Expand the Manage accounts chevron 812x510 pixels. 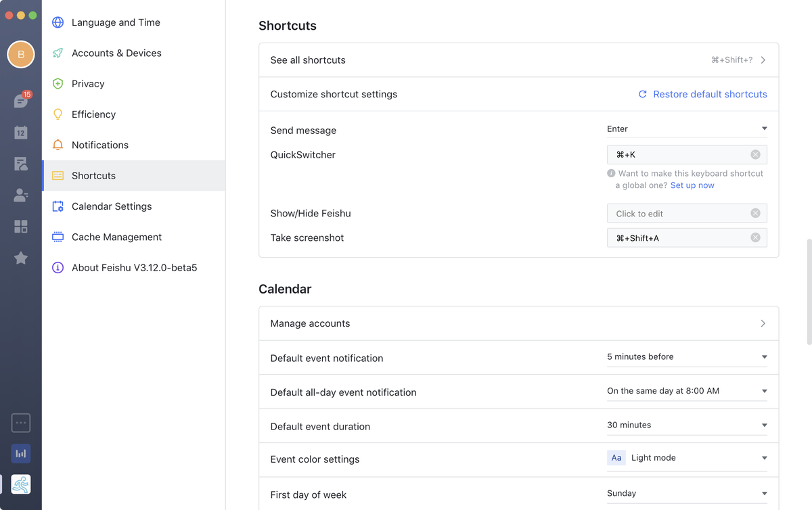point(763,323)
